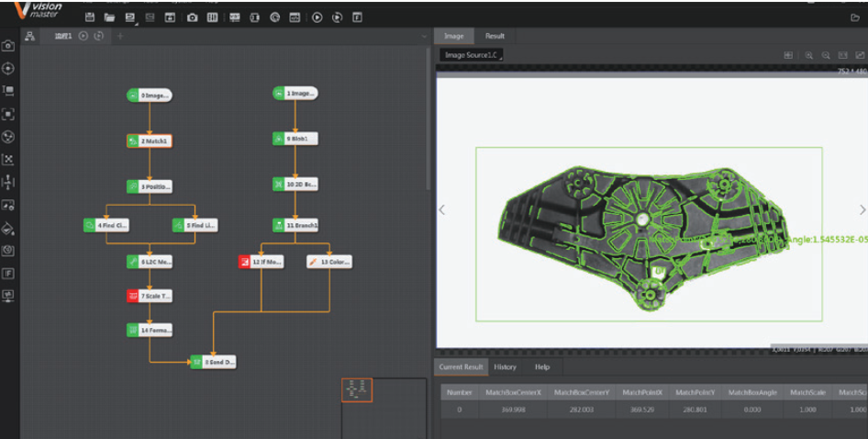
Task: Select the 1 Image Source node
Action: coord(295,93)
